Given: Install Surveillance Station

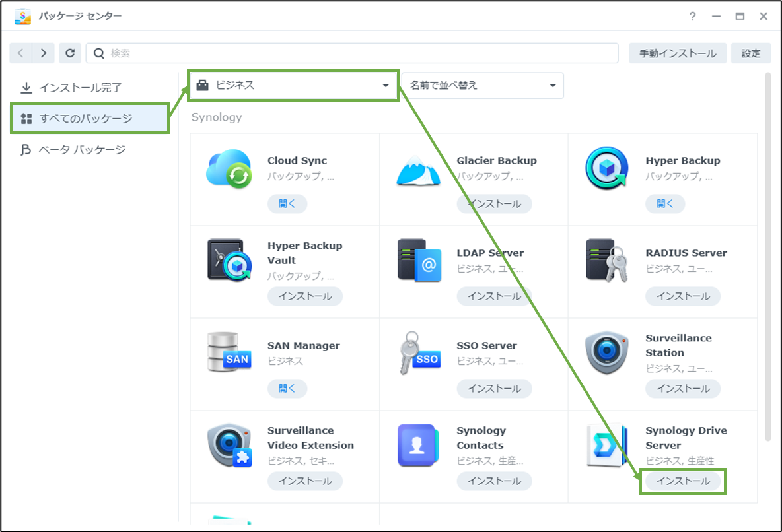Looking at the screenshot, I should click(x=683, y=388).
